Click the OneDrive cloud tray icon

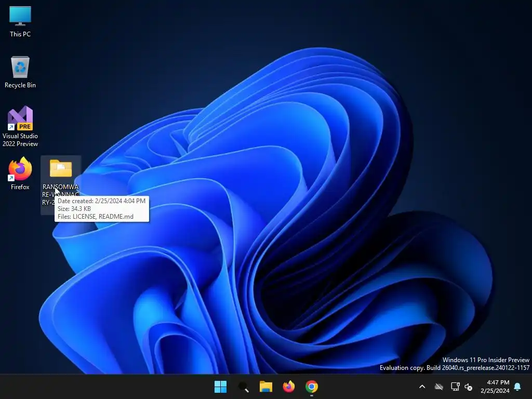pos(438,387)
